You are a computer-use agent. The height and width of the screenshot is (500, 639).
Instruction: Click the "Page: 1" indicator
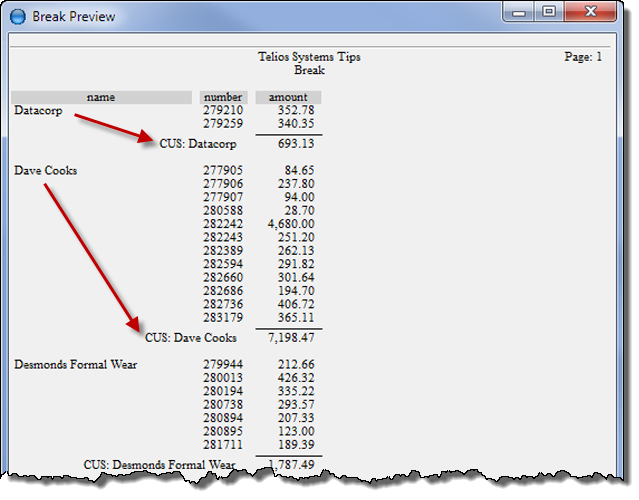click(x=583, y=57)
